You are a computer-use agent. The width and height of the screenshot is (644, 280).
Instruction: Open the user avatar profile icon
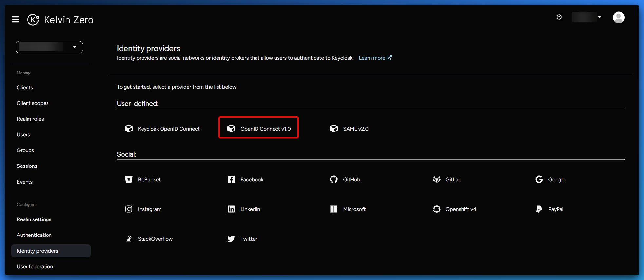click(618, 17)
